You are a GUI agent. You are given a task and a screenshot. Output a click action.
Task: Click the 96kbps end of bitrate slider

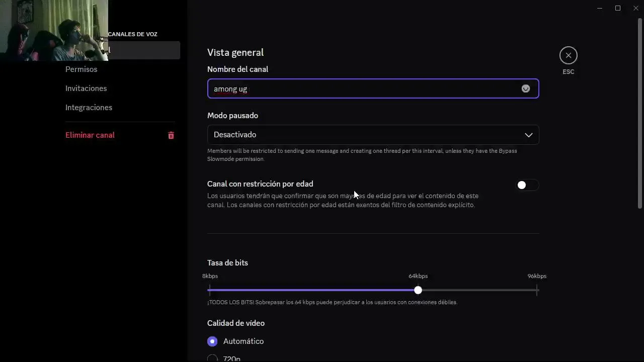click(536, 290)
